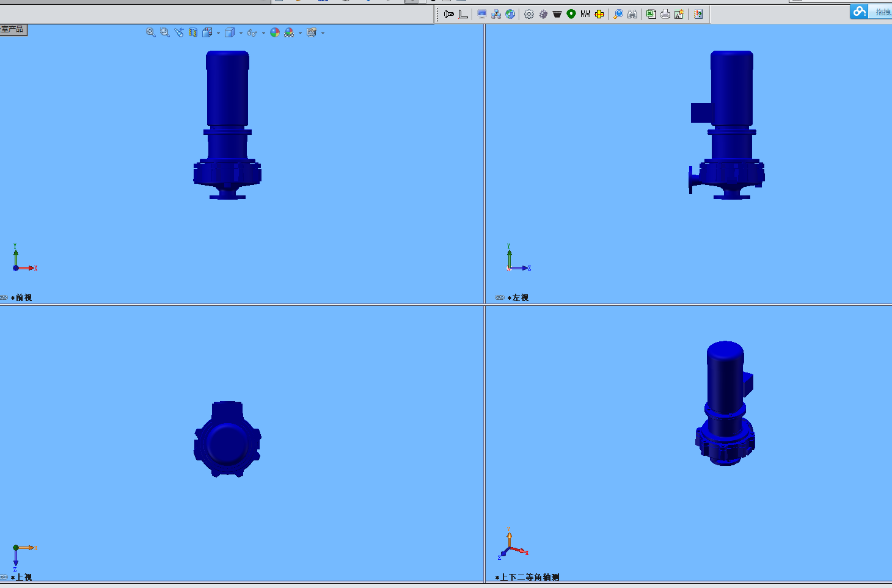Click the Apply Scene icon
Image resolution: width=892 pixels, height=588 pixels.
pyautogui.click(x=289, y=32)
